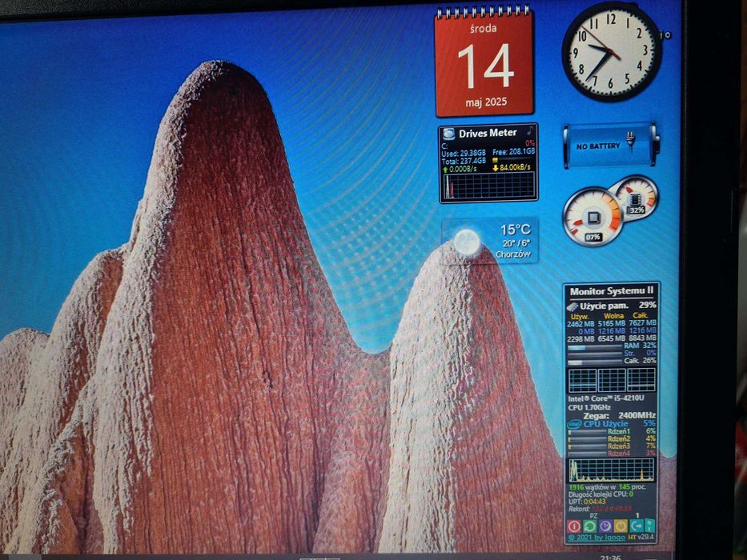Click the Rdzeń1 core usage bar
This screenshot has width=747, height=560.
[587, 433]
